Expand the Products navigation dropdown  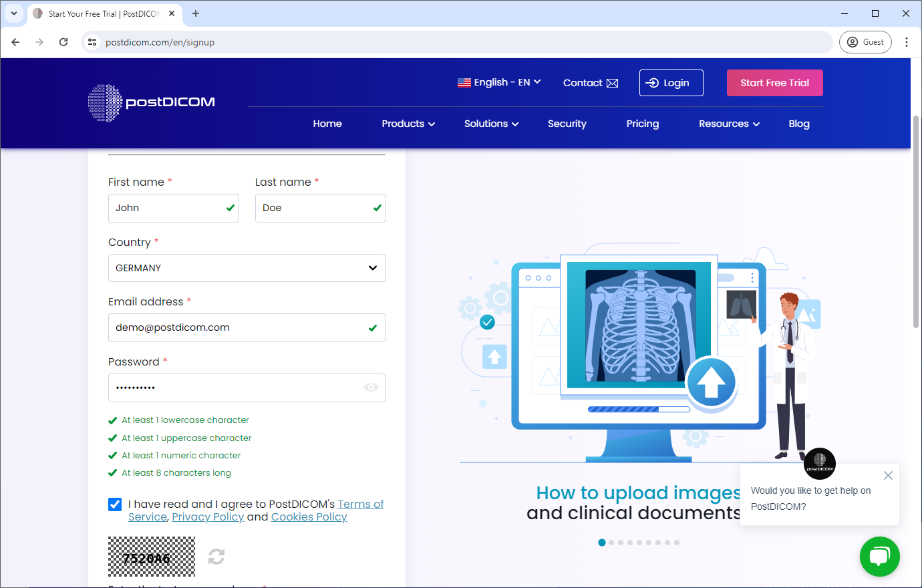coord(408,124)
